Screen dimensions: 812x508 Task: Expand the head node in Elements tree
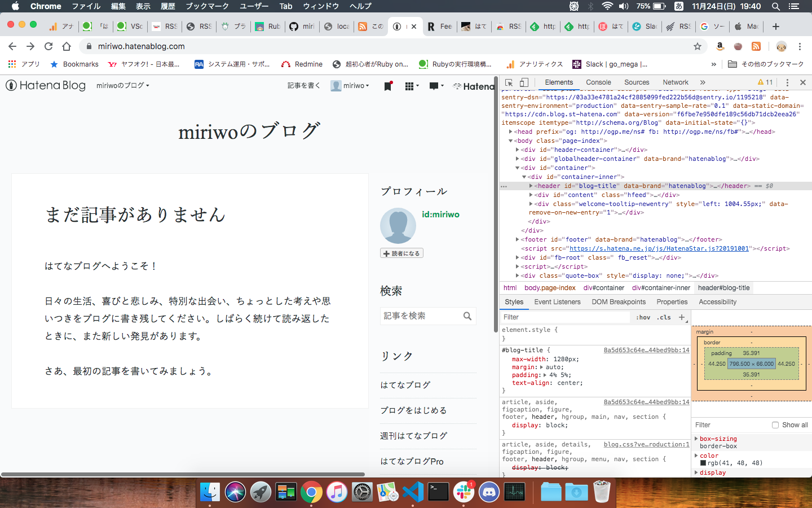pos(511,132)
